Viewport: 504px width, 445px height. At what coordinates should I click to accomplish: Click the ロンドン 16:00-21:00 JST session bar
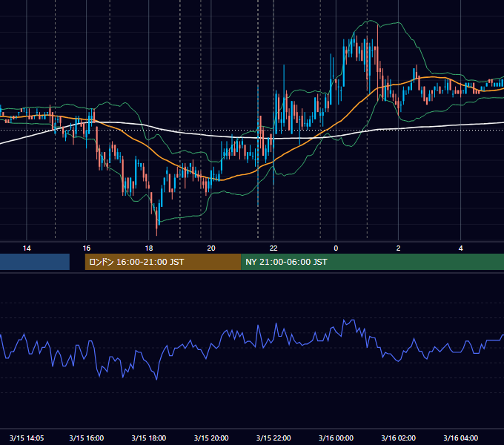pos(162,262)
